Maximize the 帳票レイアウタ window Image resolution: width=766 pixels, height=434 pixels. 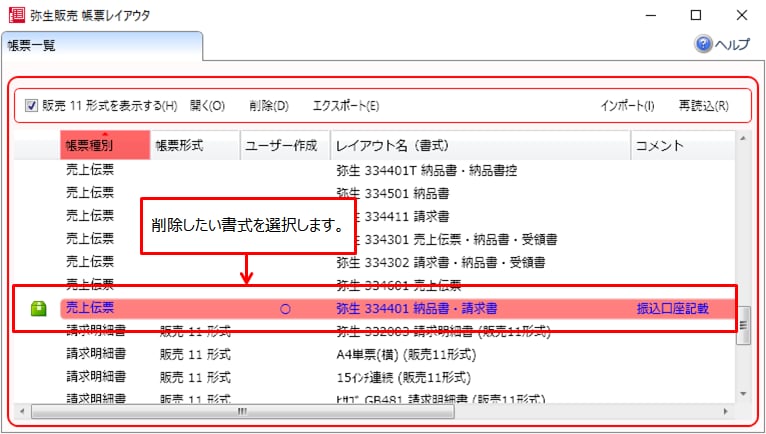click(696, 15)
